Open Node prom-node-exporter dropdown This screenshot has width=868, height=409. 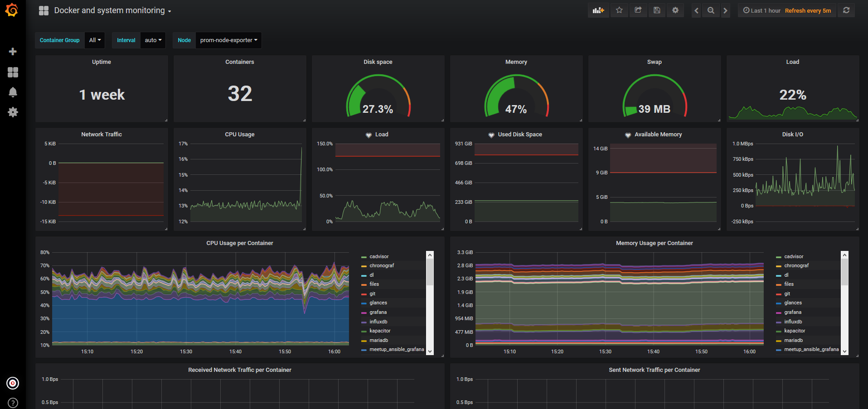coord(228,40)
